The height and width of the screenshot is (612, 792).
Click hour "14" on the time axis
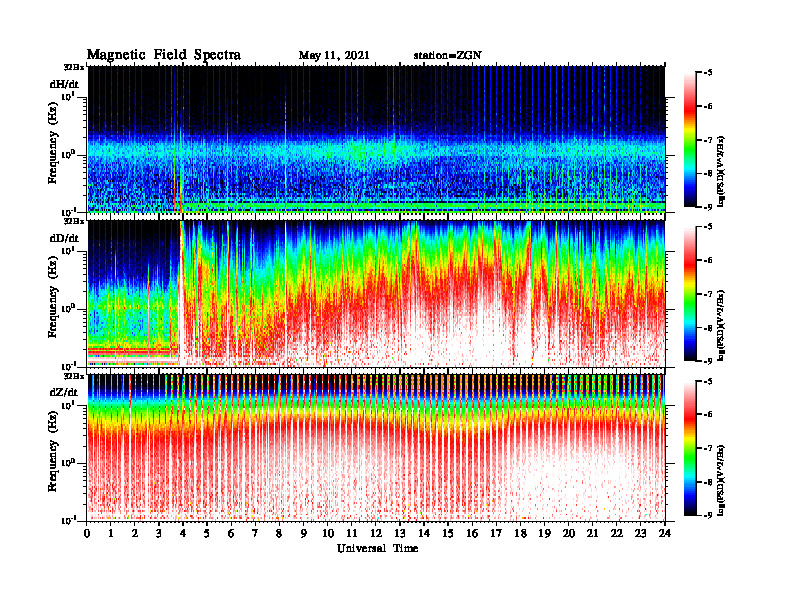[x=424, y=534]
